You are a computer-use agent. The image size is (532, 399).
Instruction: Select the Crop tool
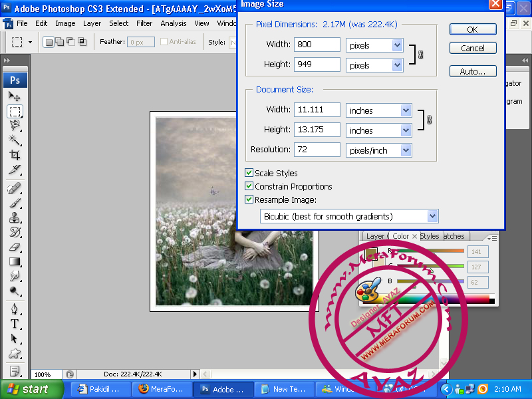click(15, 155)
